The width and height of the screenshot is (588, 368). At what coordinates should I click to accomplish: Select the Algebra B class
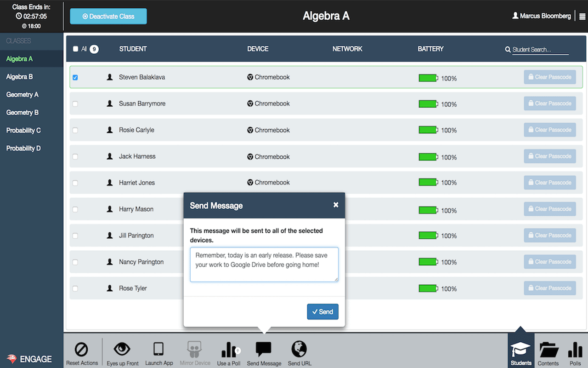[20, 76]
